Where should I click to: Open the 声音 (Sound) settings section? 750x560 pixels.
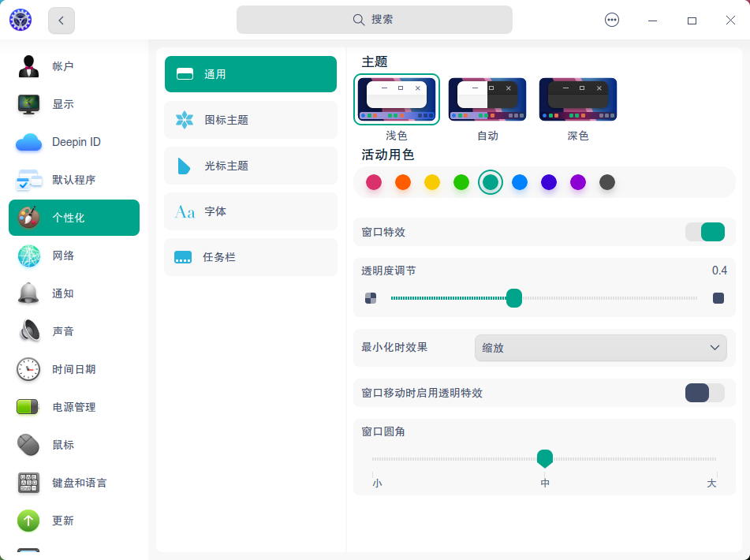[x=75, y=330]
